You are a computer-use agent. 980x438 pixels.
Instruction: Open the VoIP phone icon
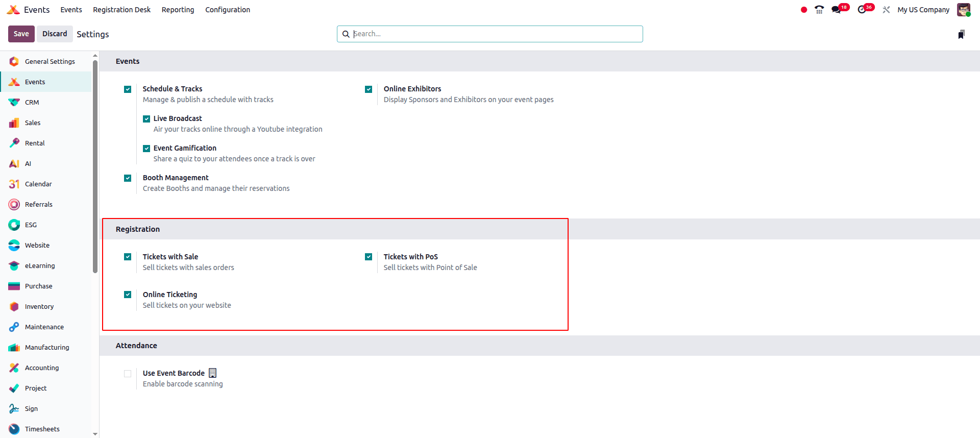(819, 10)
